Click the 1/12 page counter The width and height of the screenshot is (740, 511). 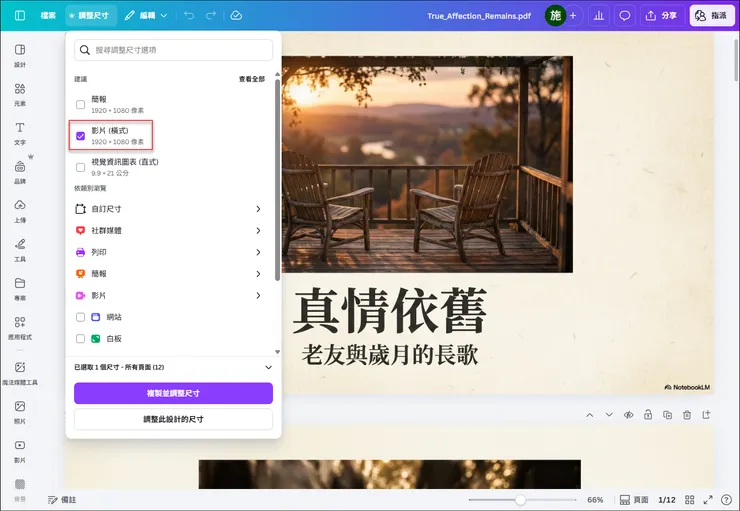[x=667, y=500]
